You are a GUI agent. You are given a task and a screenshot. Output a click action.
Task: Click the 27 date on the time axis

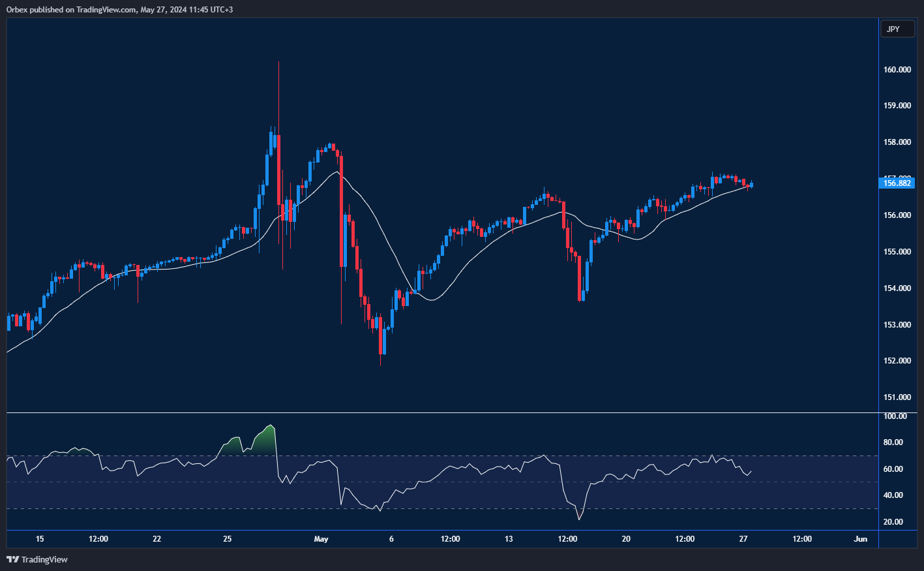pyautogui.click(x=743, y=539)
